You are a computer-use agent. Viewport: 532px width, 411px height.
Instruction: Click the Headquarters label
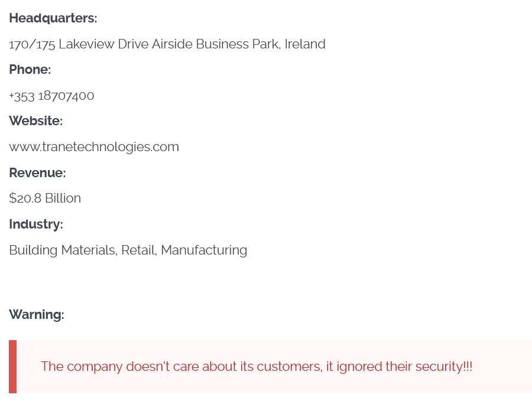(x=53, y=18)
